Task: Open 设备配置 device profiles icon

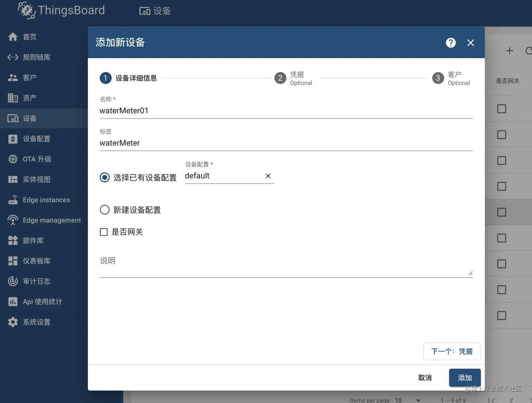Action: click(x=13, y=139)
